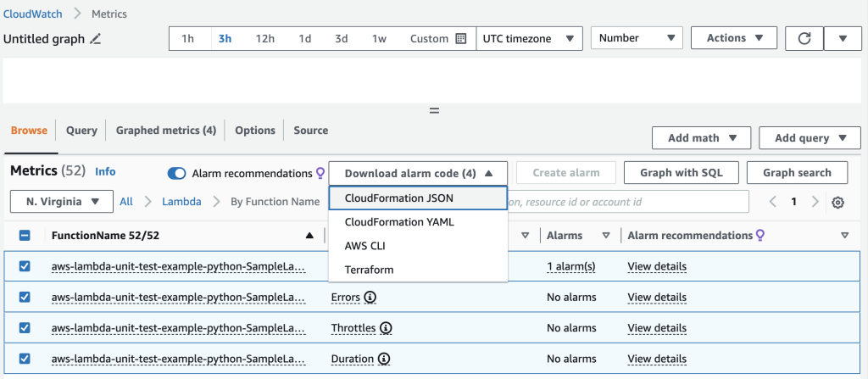This screenshot has height=379, width=868.
Task: Click the metric search input field
Action: coord(628,202)
